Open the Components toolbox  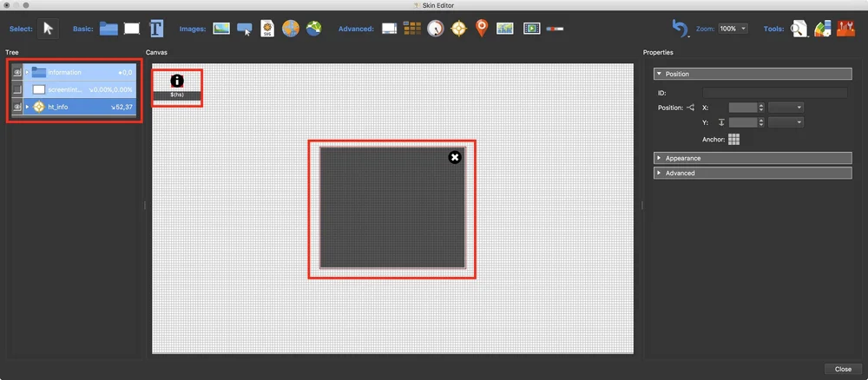(845, 29)
